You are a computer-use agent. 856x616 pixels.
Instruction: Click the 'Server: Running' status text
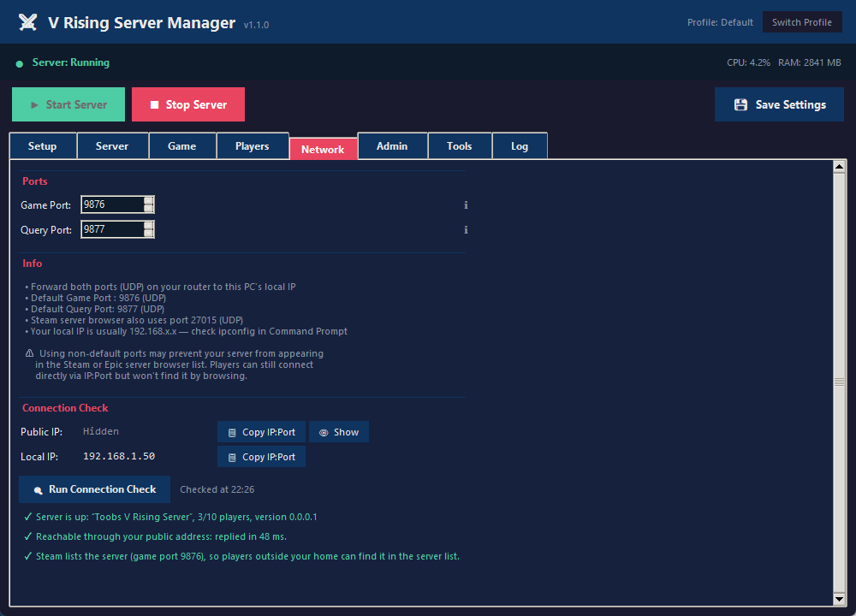click(x=71, y=62)
